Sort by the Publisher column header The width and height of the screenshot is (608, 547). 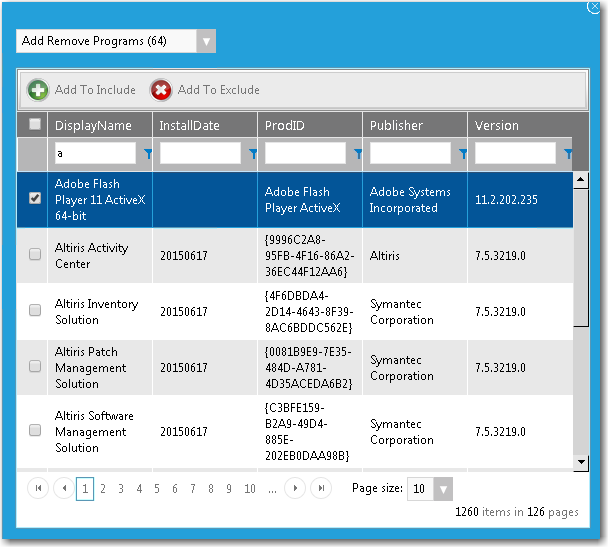pyautogui.click(x=397, y=126)
